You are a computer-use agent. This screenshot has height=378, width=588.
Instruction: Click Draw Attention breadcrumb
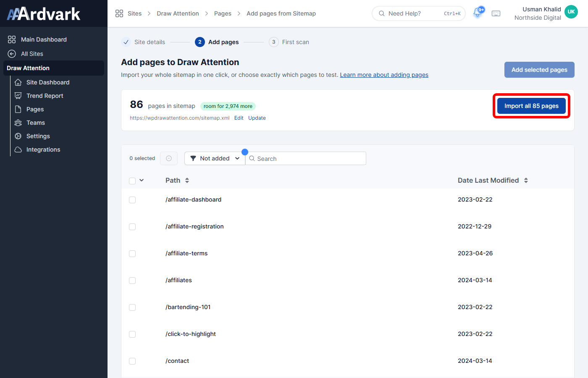[178, 13]
